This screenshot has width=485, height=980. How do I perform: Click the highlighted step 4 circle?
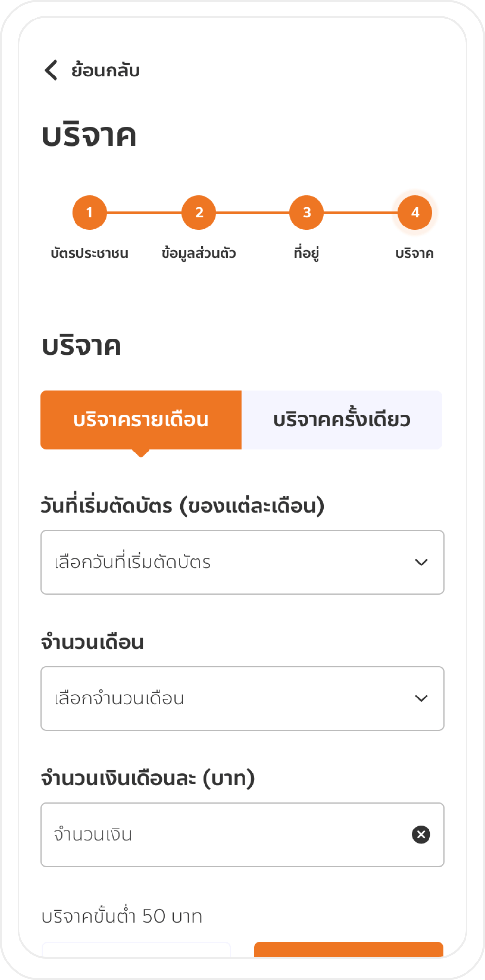click(x=415, y=213)
